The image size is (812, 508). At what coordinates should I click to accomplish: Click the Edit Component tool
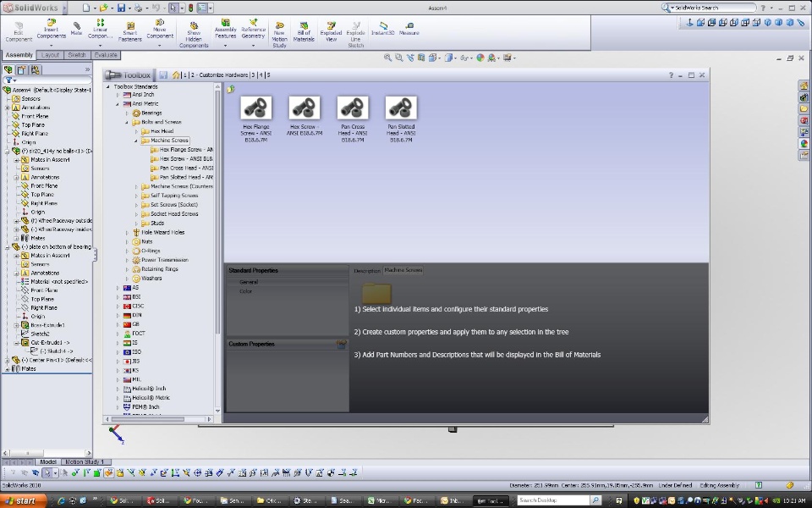(x=19, y=31)
